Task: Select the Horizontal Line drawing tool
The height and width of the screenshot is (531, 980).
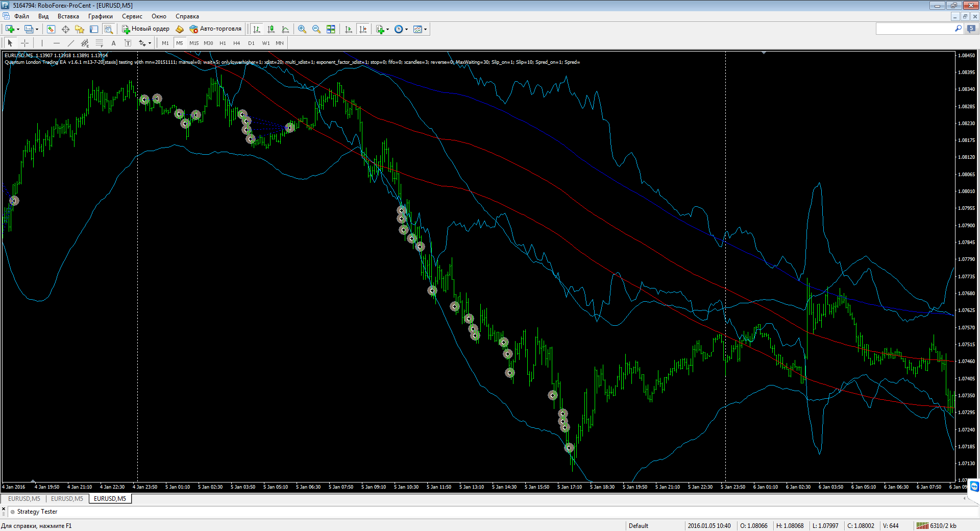Action: pyautogui.click(x=56, y=43)
